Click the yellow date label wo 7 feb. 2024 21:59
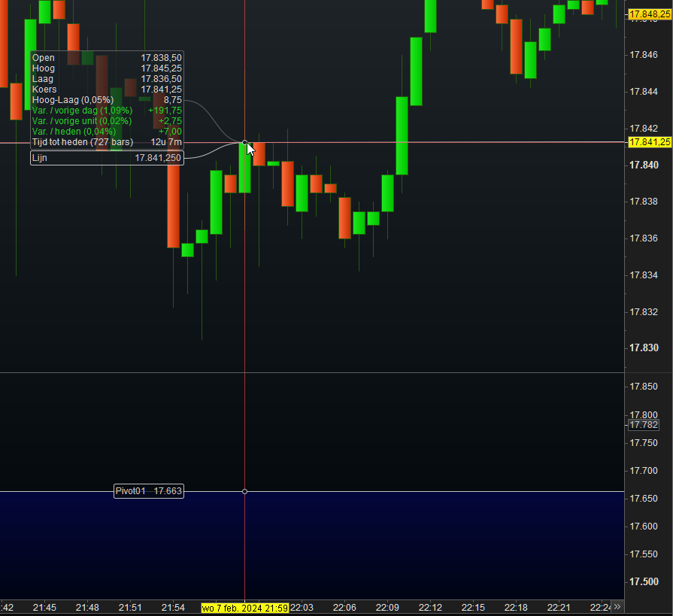 244,608
